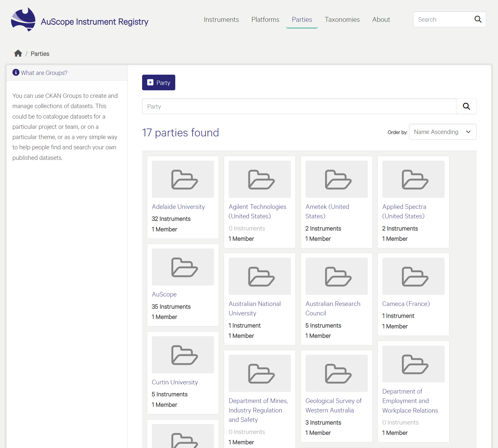
Task: Open the Australian Research Council link
Action: pos(333,308)
